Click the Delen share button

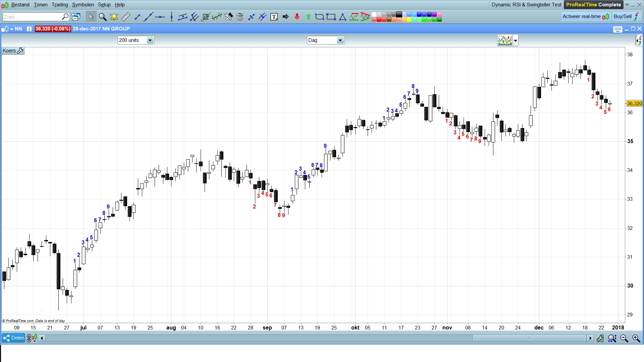coord(13,338)
